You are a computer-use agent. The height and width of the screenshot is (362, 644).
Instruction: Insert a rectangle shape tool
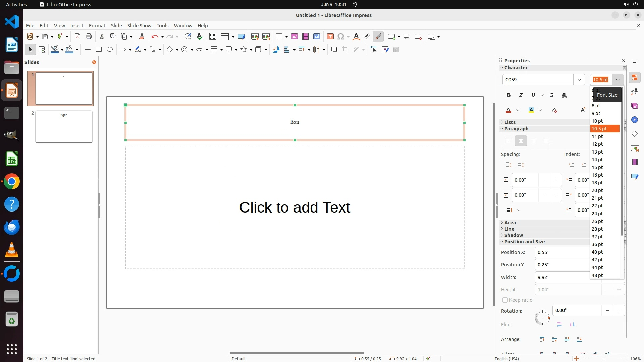pos(99,49)
